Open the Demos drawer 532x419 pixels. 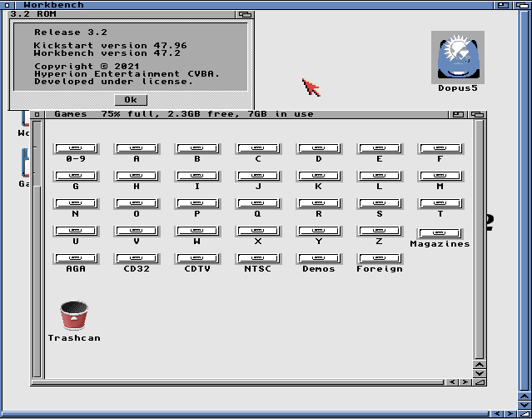[318, 258]
